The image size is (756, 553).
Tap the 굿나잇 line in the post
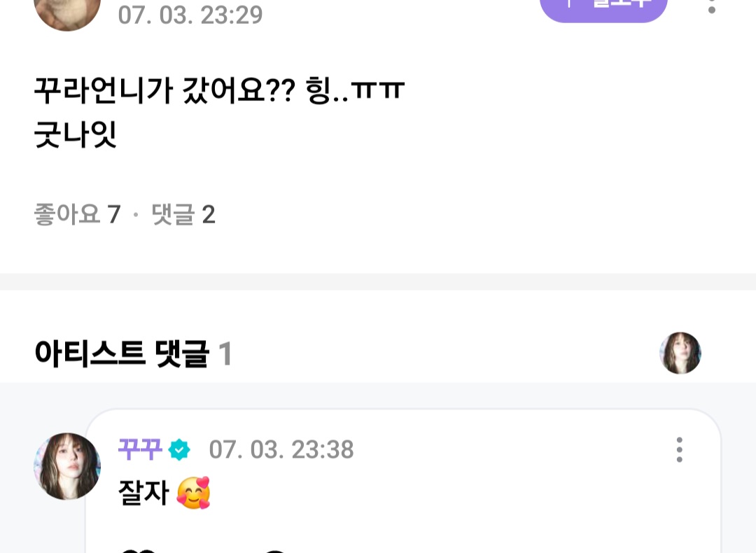point(75,134)
